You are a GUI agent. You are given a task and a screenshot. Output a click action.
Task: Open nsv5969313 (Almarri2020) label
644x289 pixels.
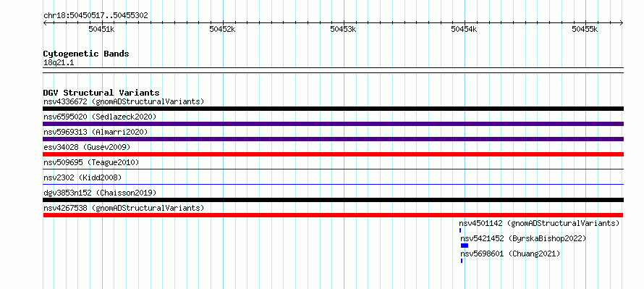tap(96, 132)
